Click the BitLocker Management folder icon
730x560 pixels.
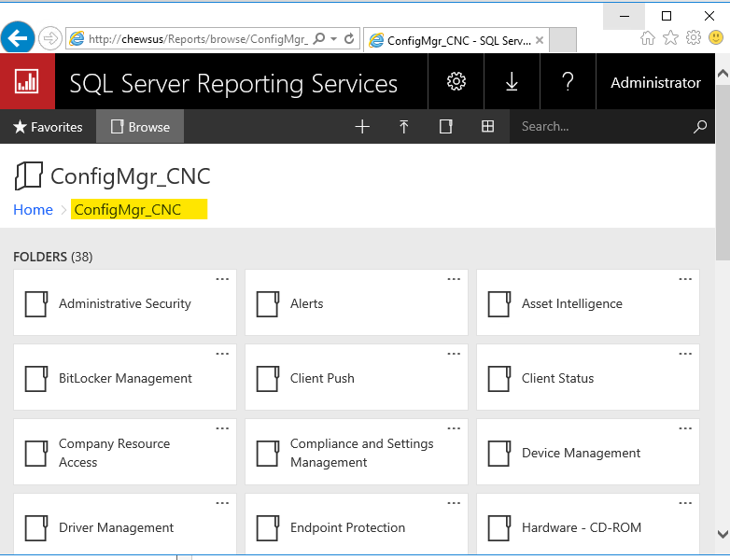[36, 378]
